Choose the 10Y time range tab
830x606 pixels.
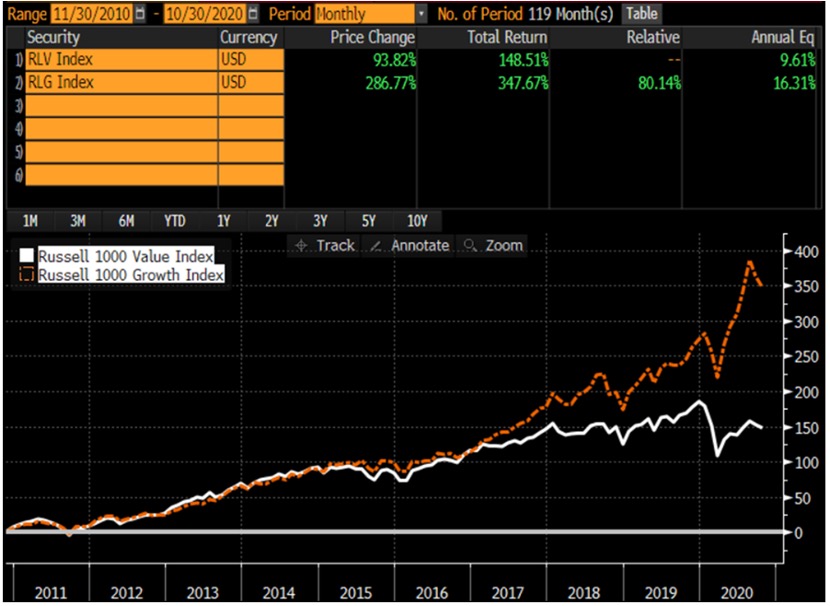[x=417, y=221]
